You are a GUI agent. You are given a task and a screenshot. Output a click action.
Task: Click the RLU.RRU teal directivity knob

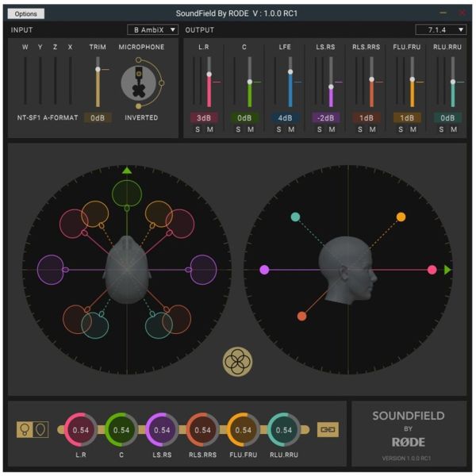click(x=284, y=429)
